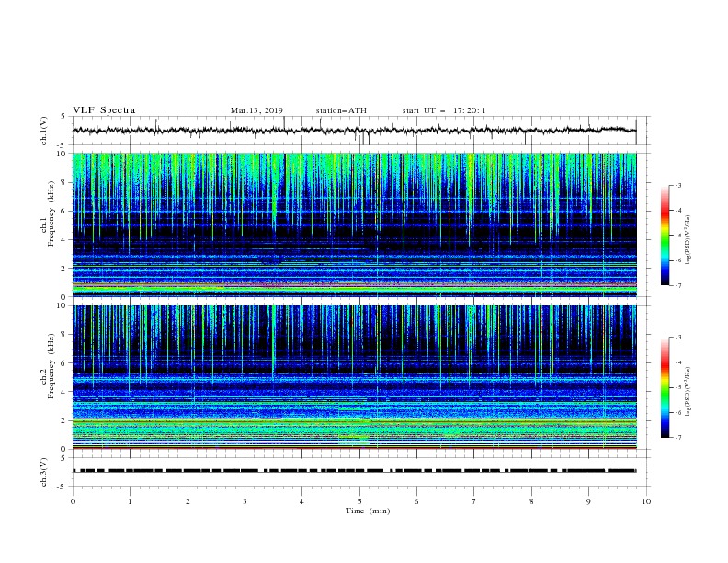Click the "-7" tick of ch.2 colorbar
728x563 pixels.
click(677, 438)
